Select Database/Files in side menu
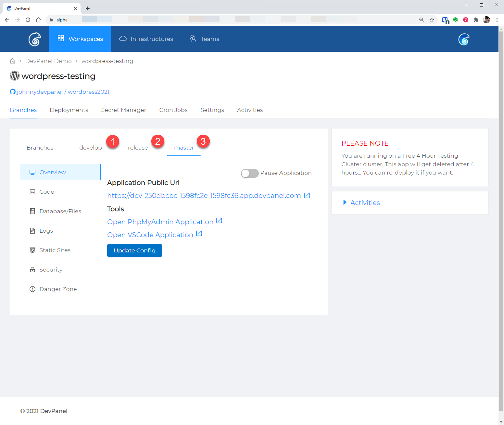Image resolution: width=504 pixels, height=425 pixels. [x=60, y=211]
